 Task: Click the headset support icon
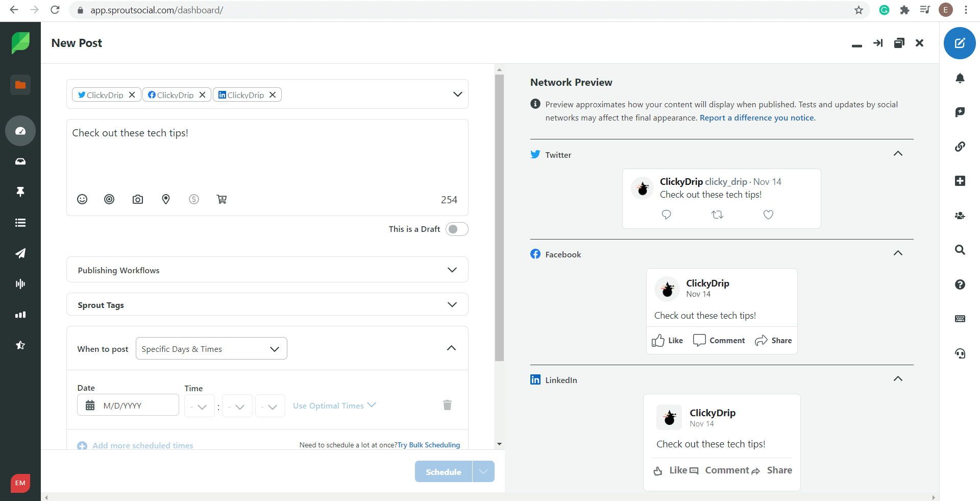[x=960, y=353]
